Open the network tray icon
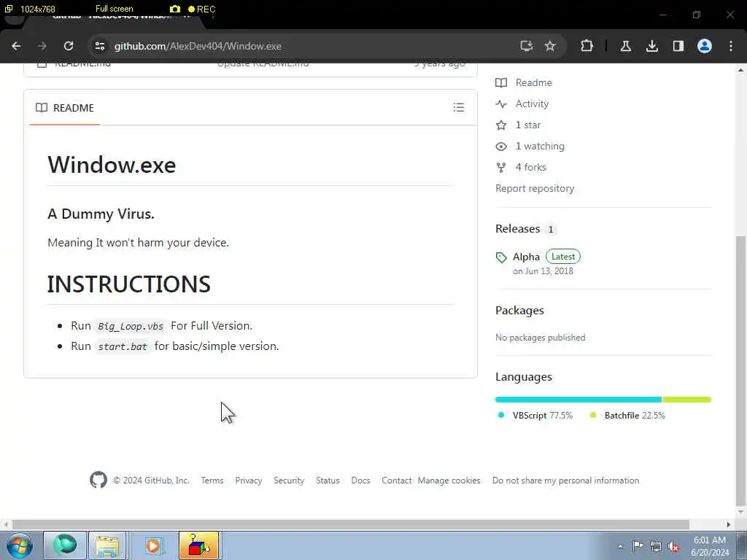The image size is (747, 560). [x=656, y=546]
